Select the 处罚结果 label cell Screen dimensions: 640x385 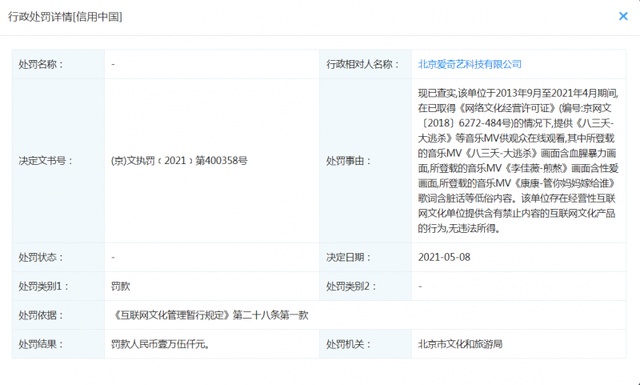58,344
